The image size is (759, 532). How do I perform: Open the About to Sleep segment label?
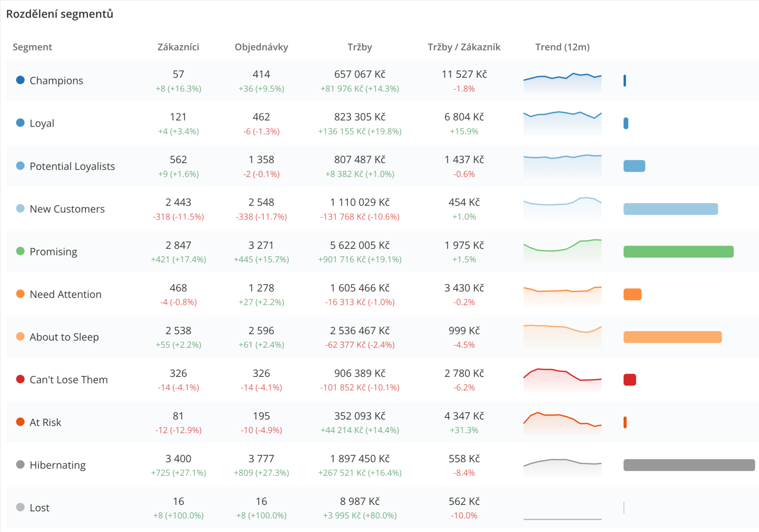tap(64, 337)
